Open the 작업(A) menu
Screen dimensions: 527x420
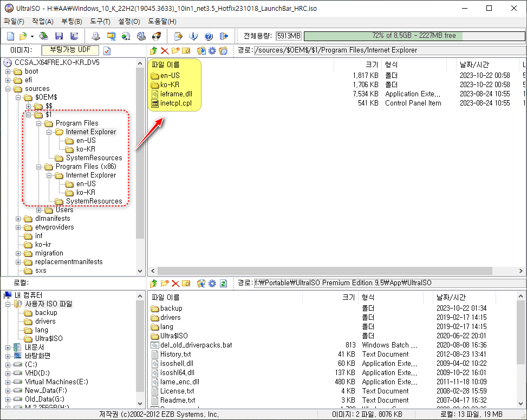(x=43, y=22)
